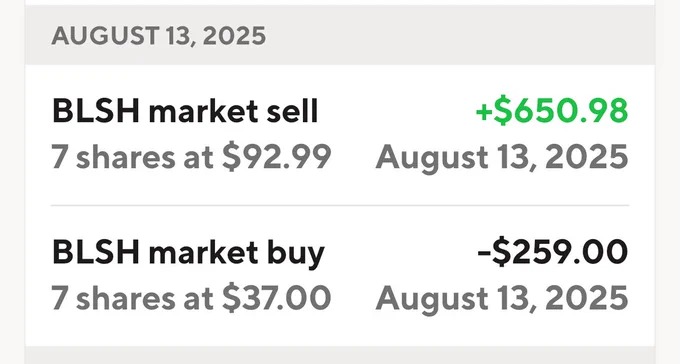Click the green +$650.98 amount
The height and width of the screenshot is (364, 680).
[552, 111]
